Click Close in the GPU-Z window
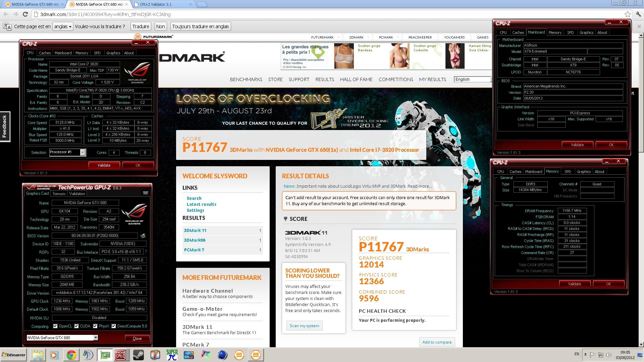 137,338
